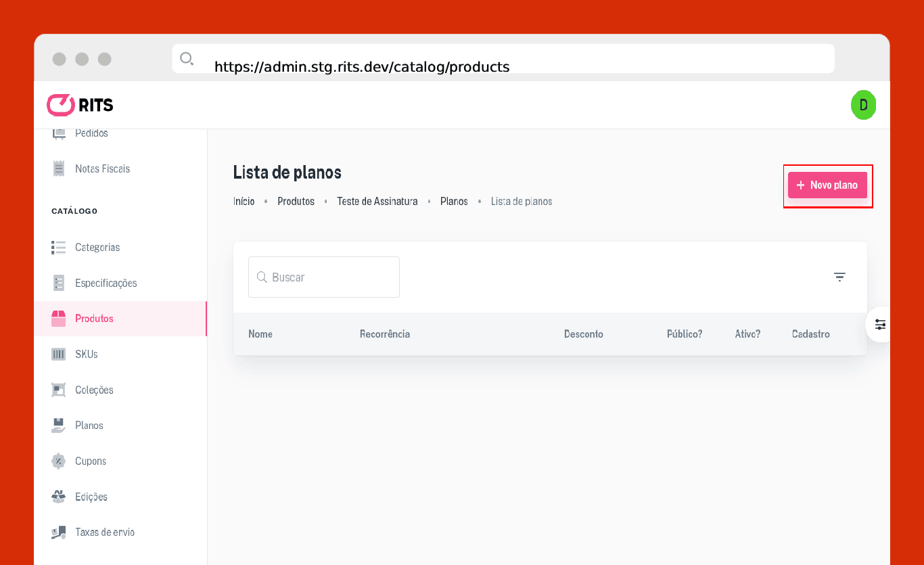Click the Ativo? column header
This screenshot has width=924, height=565.
coord(748,334)
